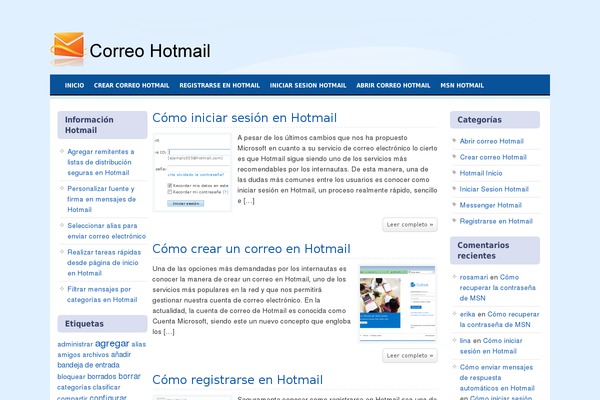The width and height of the screenshot is (600, 400).
Task: Open Seleccionar alias para enviar correo link
Action: [x=106, y=231]
